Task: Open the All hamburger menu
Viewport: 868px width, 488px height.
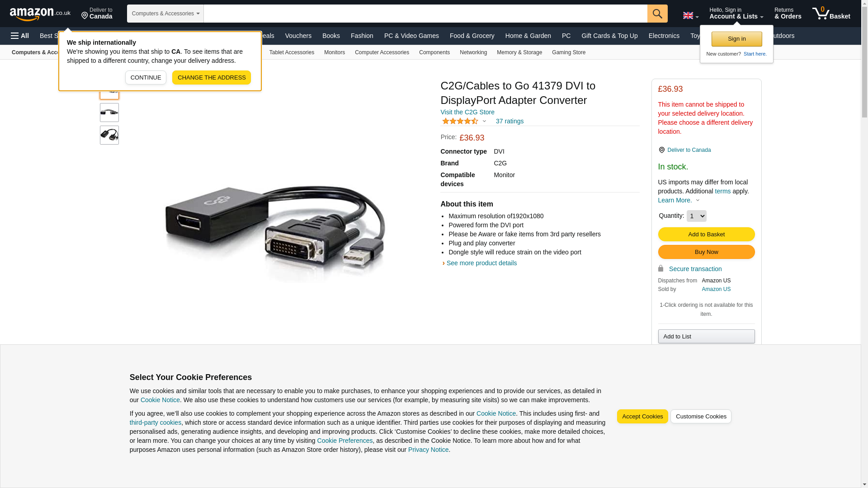Action: tap(20, 36)
